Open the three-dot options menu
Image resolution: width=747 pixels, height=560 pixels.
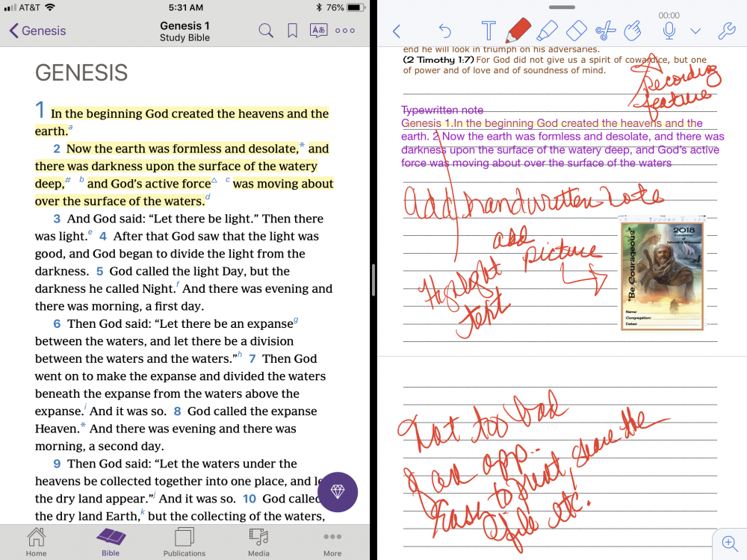pos(345,31)
